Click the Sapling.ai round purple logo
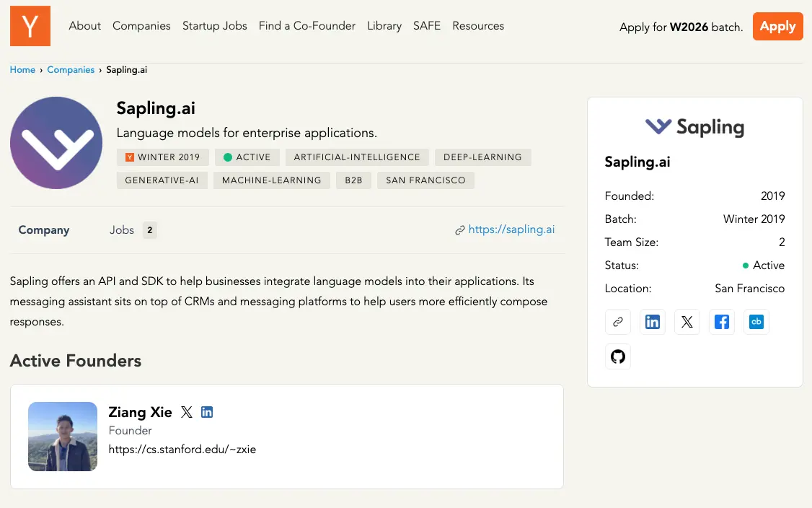The width and height of the screenshot is (812, 508). pos(56,143)
